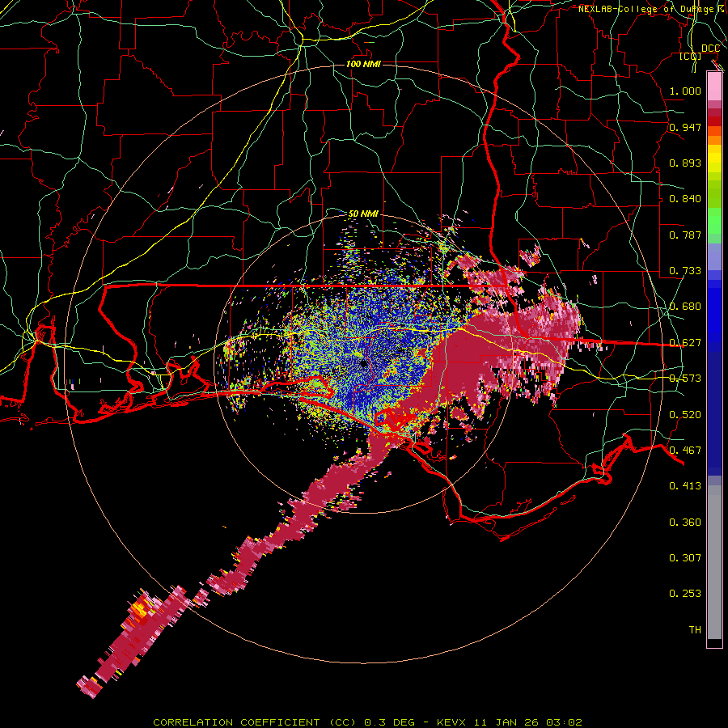Click the 0.360 legend value
The height and width of the screenshot is (728, 728).
(685, 523)
